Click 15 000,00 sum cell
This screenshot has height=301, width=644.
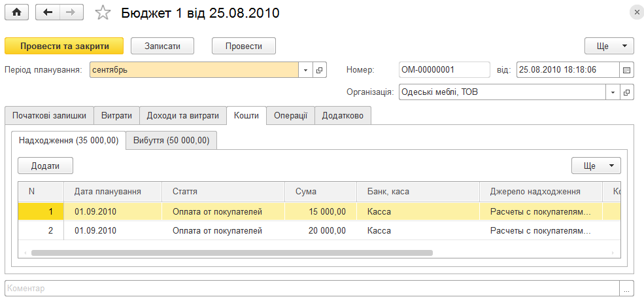click(320, 212)
